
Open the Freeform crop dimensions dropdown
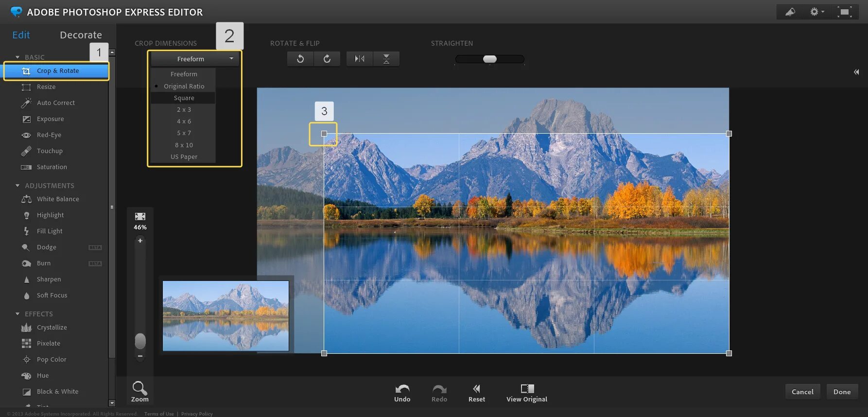tap(194, 59)
